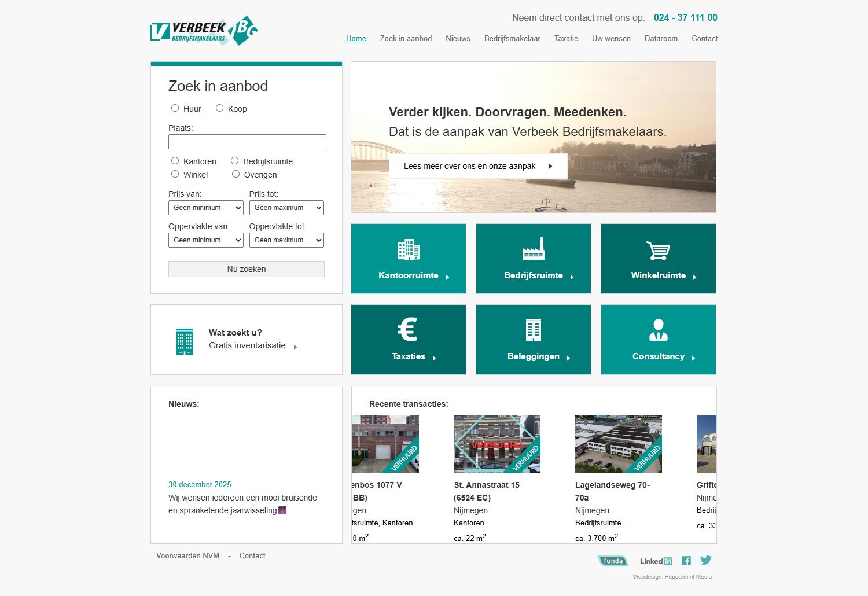This screenshot has height=596, width=868.
Task: Open the Dataroom navigation item
Action: point(661,38)
